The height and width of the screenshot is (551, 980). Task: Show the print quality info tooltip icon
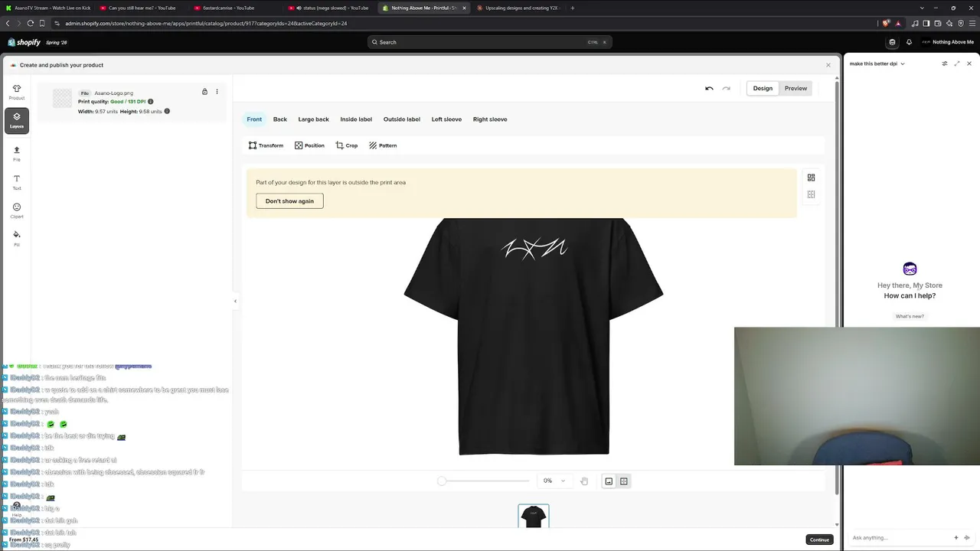[150, 102]
